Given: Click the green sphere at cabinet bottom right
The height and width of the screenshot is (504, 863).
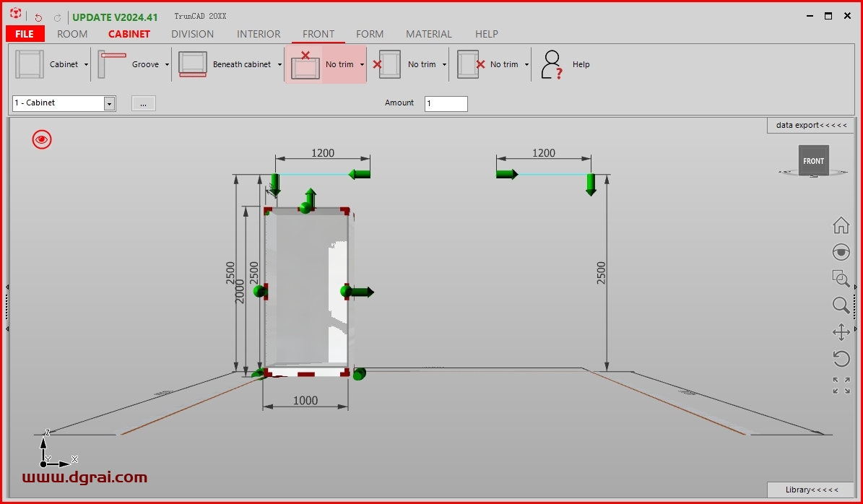Looking at the screenshot, I should click(360, 374).
